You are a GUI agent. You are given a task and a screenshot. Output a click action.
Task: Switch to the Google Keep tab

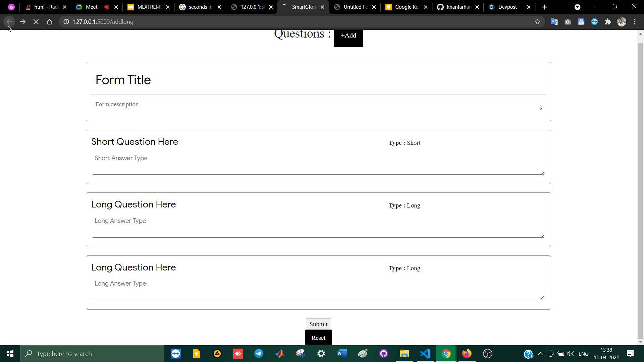coord(407,7)
